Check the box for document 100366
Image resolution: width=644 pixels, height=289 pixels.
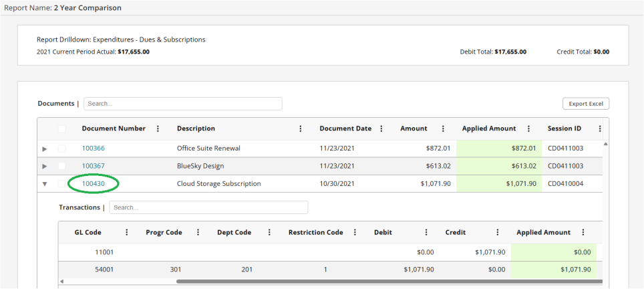coord(62,148)
